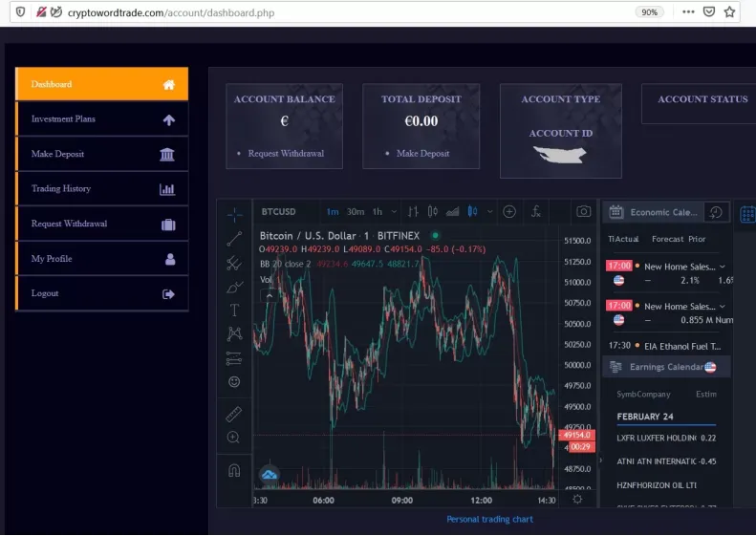
Task: Select the trend line drawing tool
Action: pos(234,239)
